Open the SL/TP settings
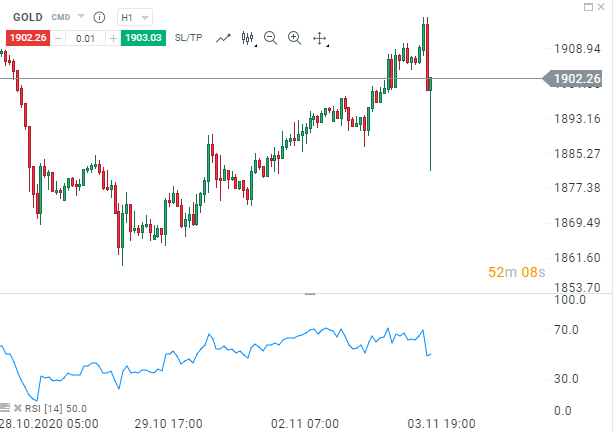 (x=188, y=38)
